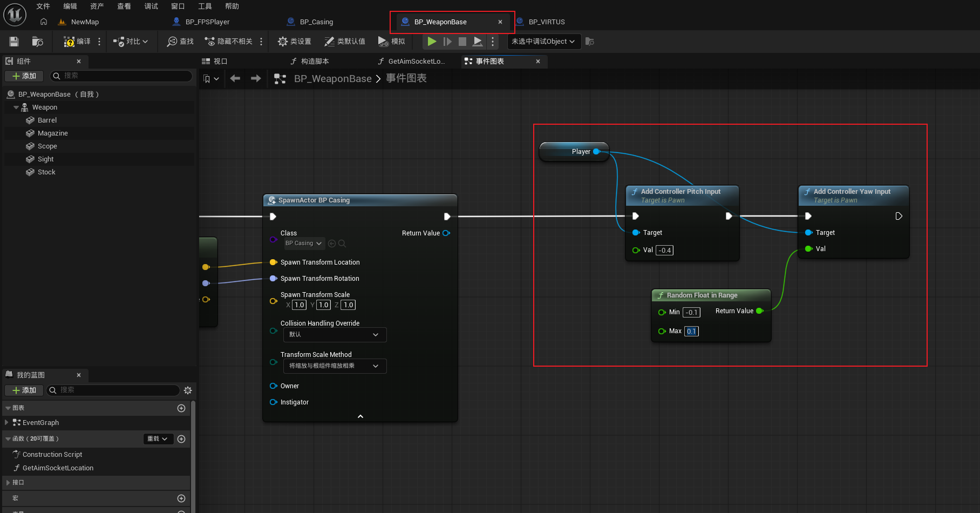The width and height of the screenshot is (980, 513).
Task: Click BP_WeaponBase in the graph breadcrumb
Action: pyautogui.click(x=332, y=79)
